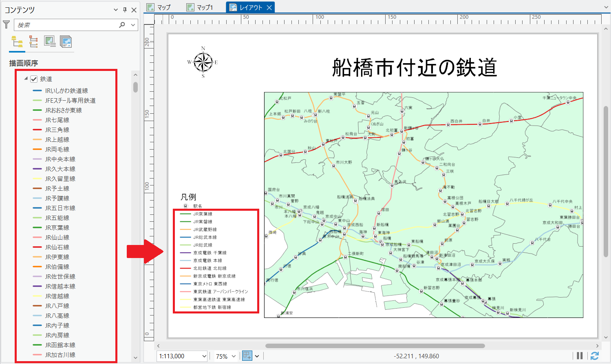Pin the コンテンツ pane with auto-hide icon
The image size is (611, 364).
(x=125, y=10)
